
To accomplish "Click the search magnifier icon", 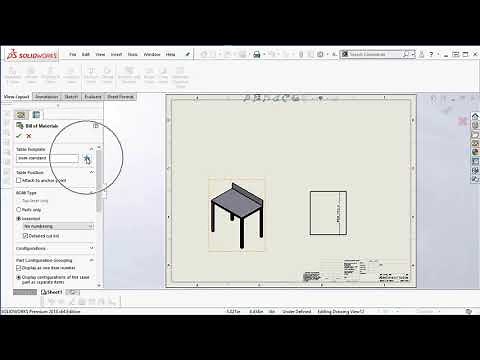I will click(406, 54).
